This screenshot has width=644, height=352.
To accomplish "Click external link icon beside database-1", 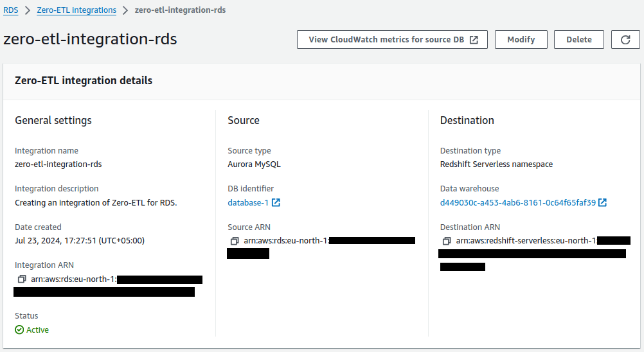I will click(276, 202).
